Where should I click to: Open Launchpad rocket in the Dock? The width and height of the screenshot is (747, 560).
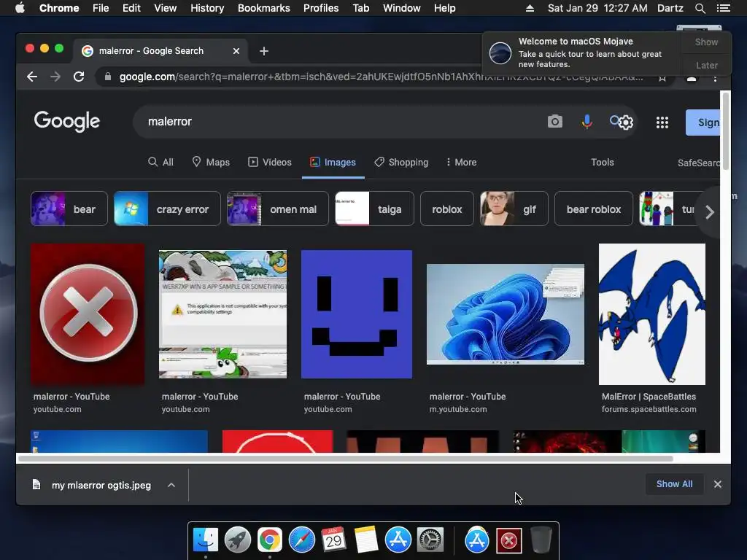click(x=238, y=540)
